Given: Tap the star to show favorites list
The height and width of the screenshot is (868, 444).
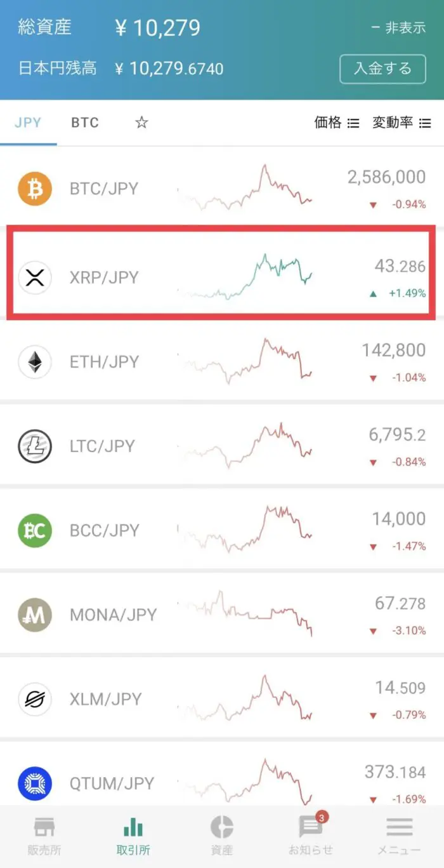Looking at the screenshot, I should point(141,123).
